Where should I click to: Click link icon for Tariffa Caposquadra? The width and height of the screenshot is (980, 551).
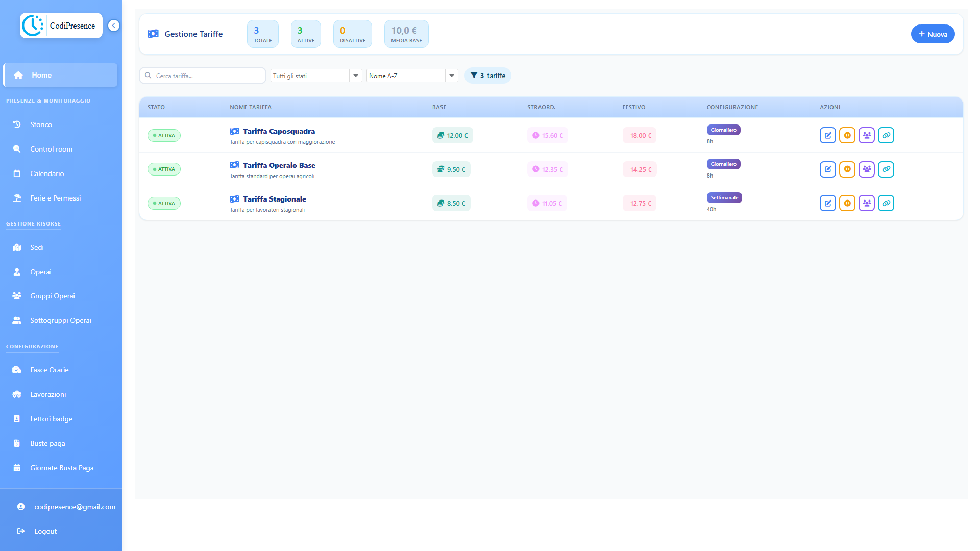point(886,135)
